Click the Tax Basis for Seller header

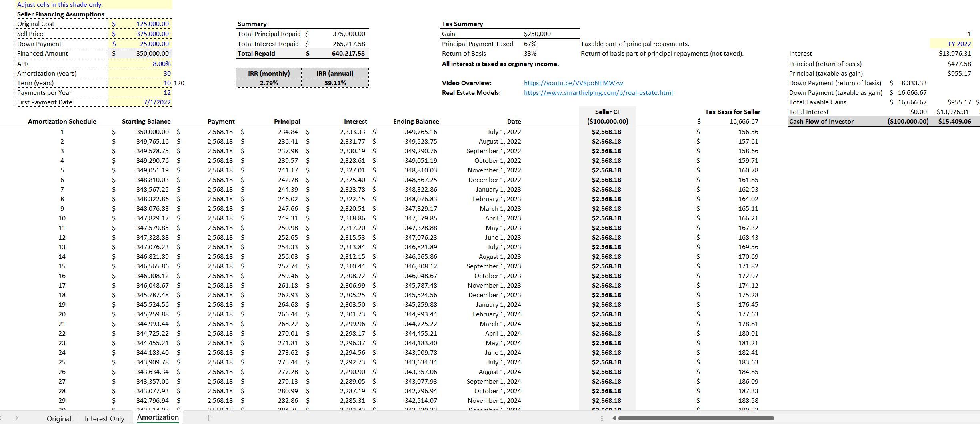tap(732, 112)
